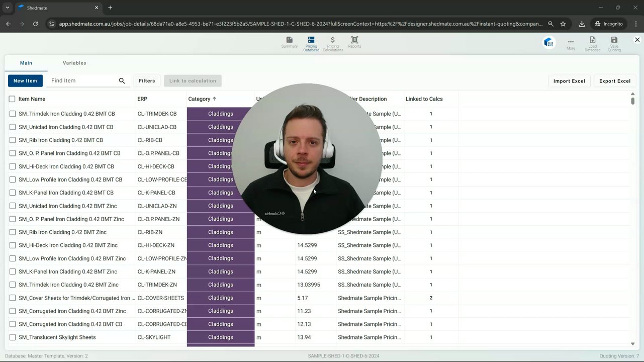Toggle the select-all items checkbox
Image resolution: width=644 pixels, height=362 pixels.
point(12,99)
